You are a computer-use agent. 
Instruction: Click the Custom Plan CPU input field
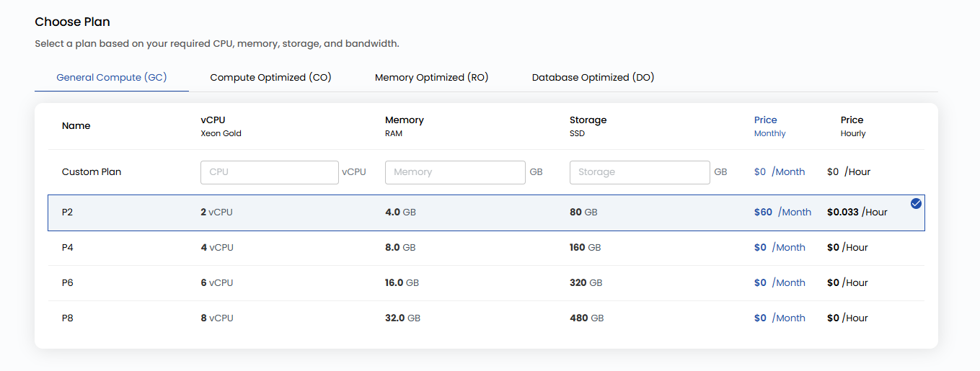tap(269, 172)
